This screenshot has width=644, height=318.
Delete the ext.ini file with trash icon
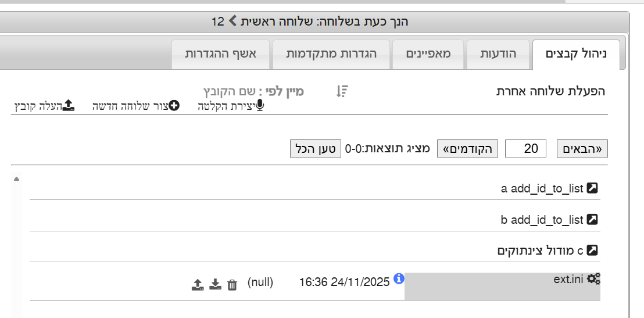point(232,284)
